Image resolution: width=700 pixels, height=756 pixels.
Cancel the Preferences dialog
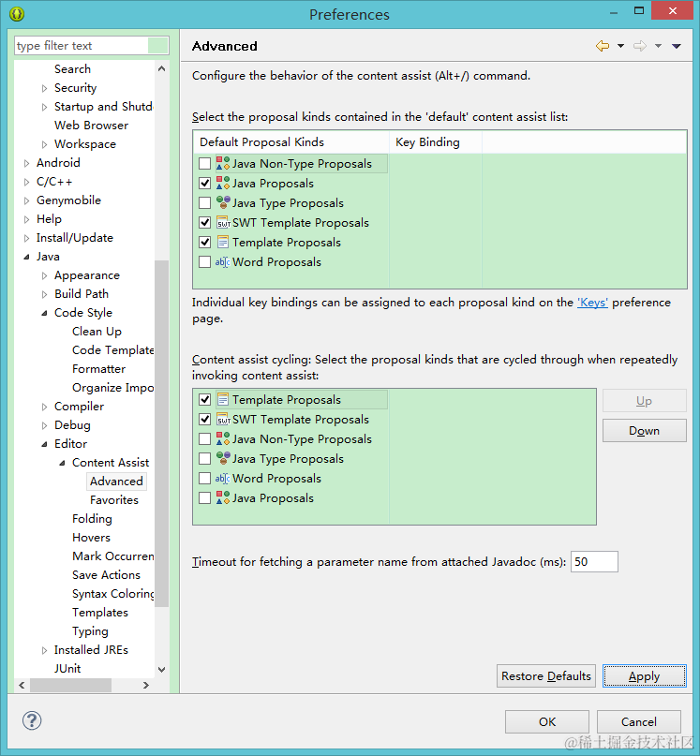click(639, 721)
